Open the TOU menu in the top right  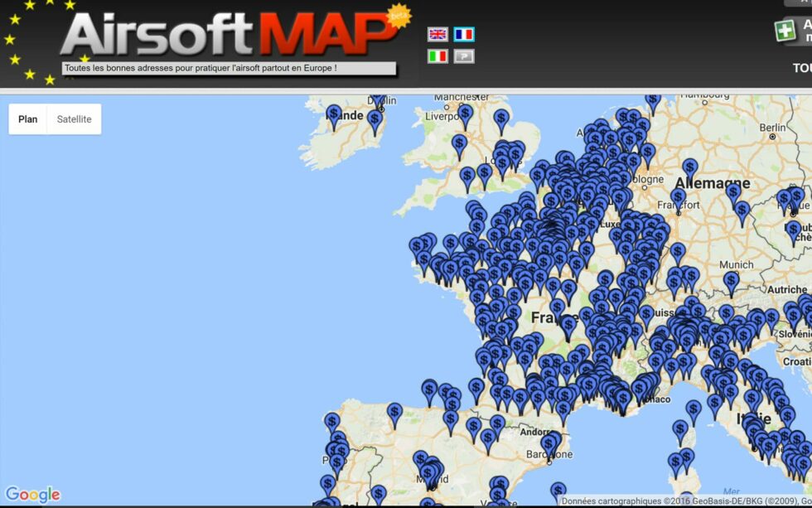click(801, 64)
